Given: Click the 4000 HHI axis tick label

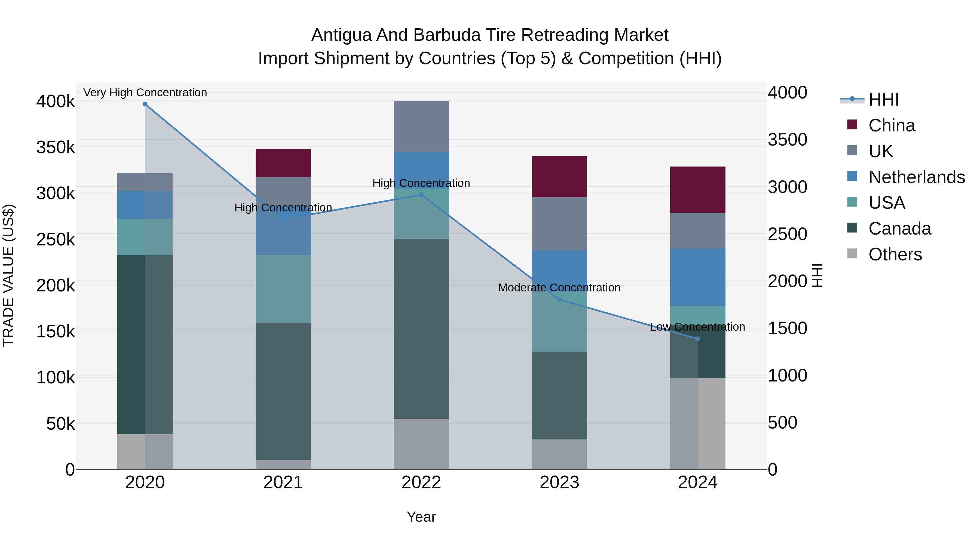Looking at the screenshot, I should [787, 93].
